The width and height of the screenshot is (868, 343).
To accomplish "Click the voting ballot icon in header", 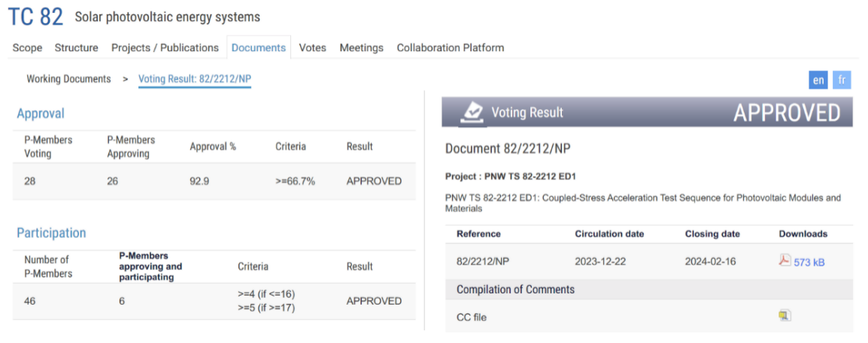I will (472, 112).
